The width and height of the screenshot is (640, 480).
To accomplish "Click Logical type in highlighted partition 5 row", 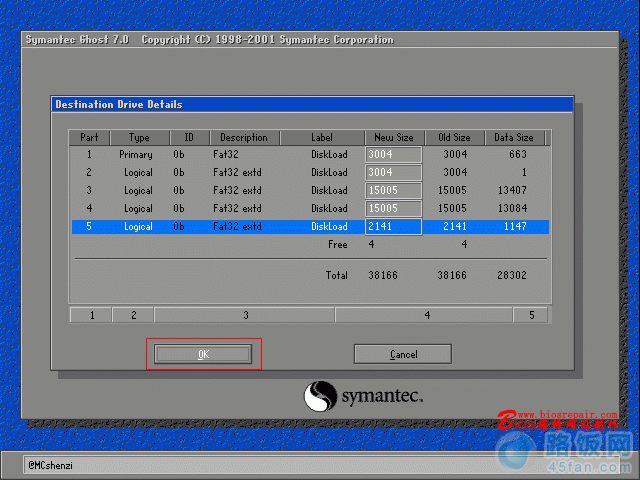I will (138, 227).
